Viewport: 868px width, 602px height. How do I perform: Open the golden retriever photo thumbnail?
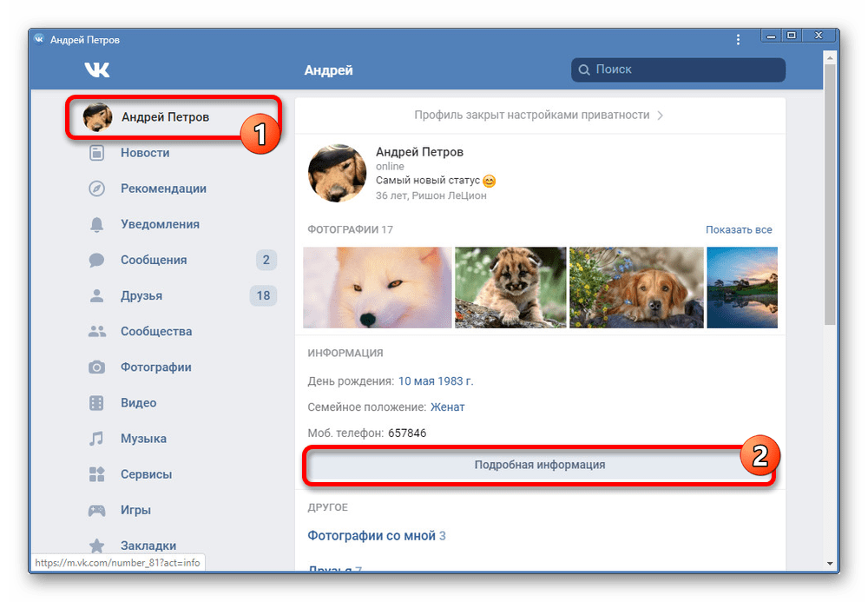coord(636,288)
